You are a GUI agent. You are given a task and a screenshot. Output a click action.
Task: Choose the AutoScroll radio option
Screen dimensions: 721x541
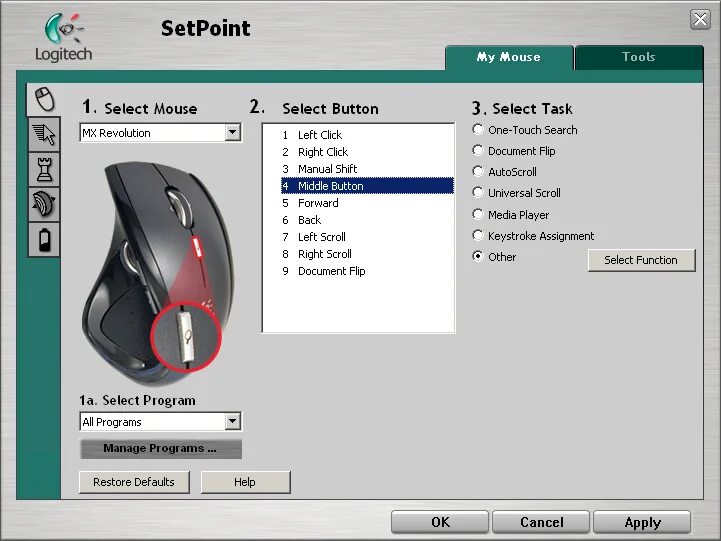tap(478, 171)
